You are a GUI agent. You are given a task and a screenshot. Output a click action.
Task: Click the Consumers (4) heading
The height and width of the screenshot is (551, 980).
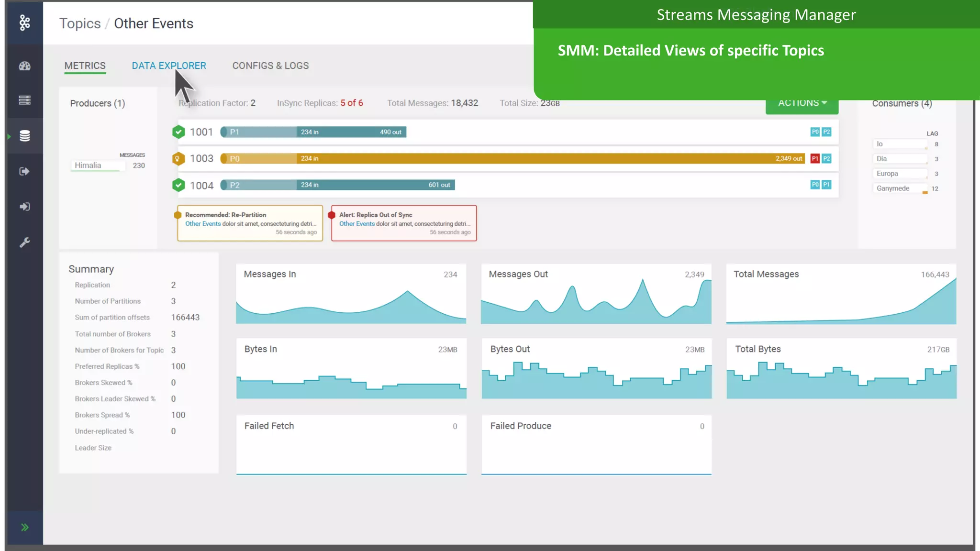902,103
